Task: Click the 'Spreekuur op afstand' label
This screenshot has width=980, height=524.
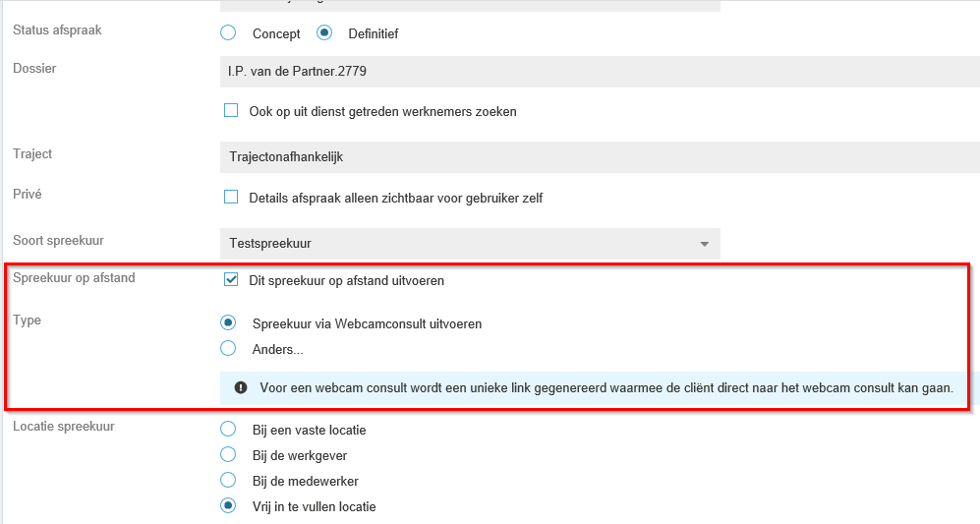Action: point(74,278)
